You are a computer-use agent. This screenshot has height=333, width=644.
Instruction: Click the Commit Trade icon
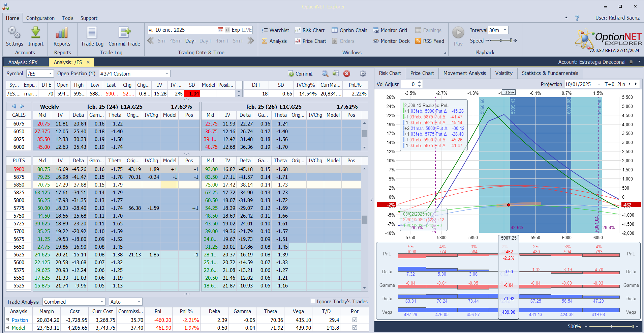pos(124,33)
